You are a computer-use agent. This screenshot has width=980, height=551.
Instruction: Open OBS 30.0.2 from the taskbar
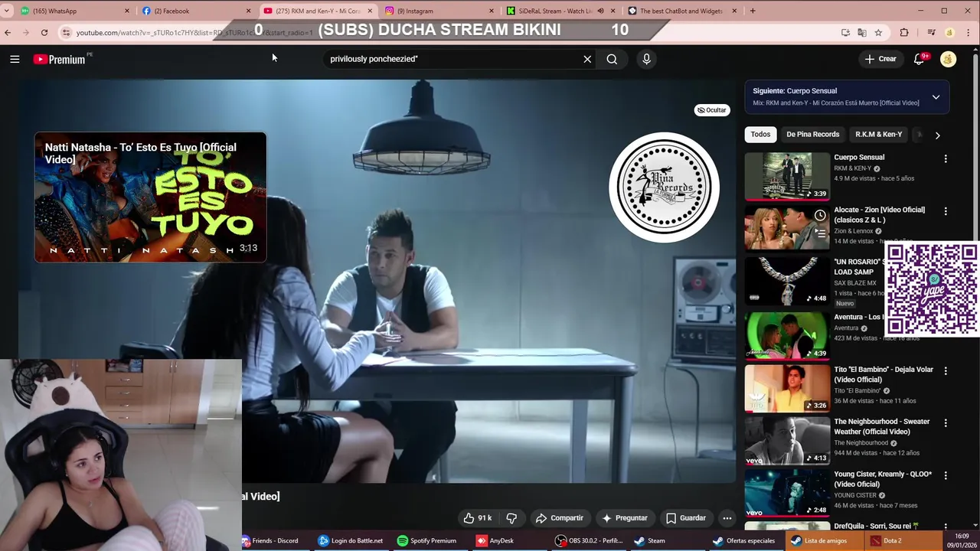(x=590, y=540)
